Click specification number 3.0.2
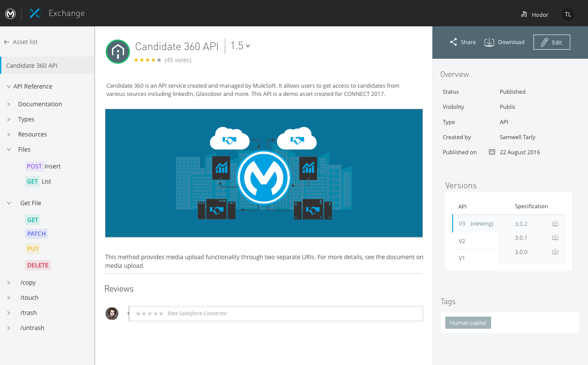Screen dimensions: 588x365 pyautogui.click(x=521, y=224)
